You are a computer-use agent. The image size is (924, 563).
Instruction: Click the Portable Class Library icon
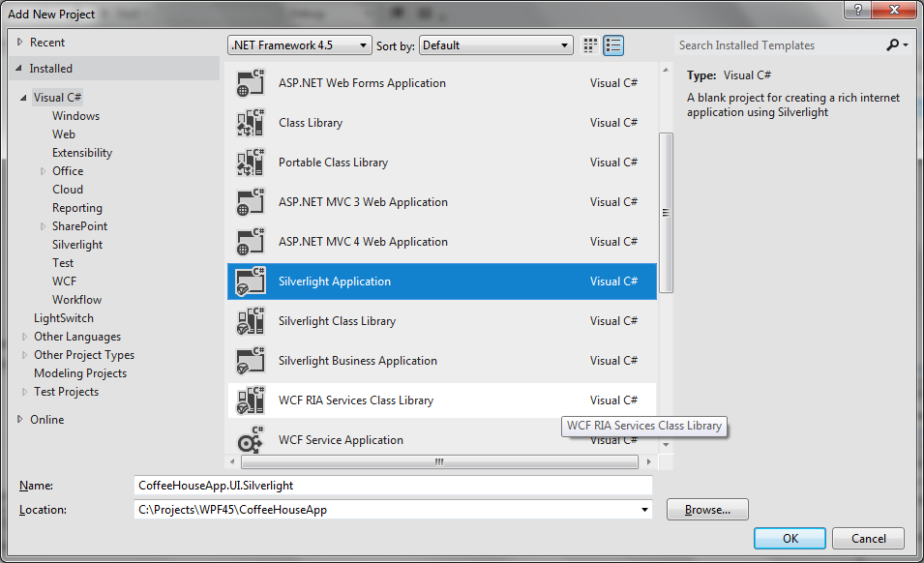click(x=251, y=162)
